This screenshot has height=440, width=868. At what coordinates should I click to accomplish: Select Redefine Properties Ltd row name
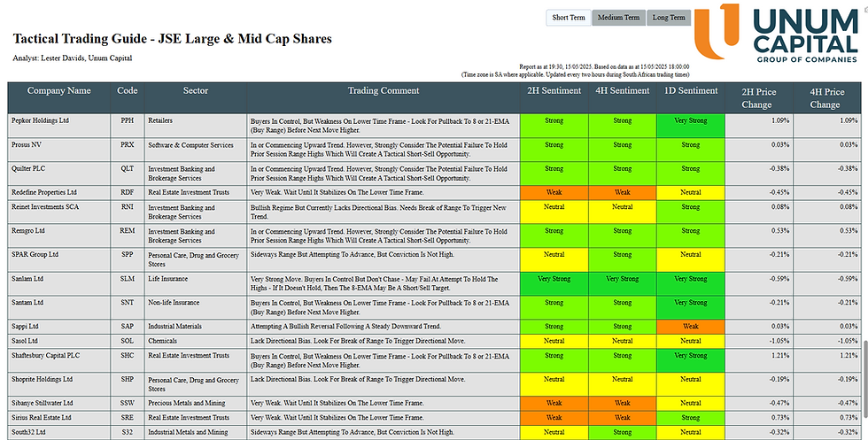(x=44, y=193)
